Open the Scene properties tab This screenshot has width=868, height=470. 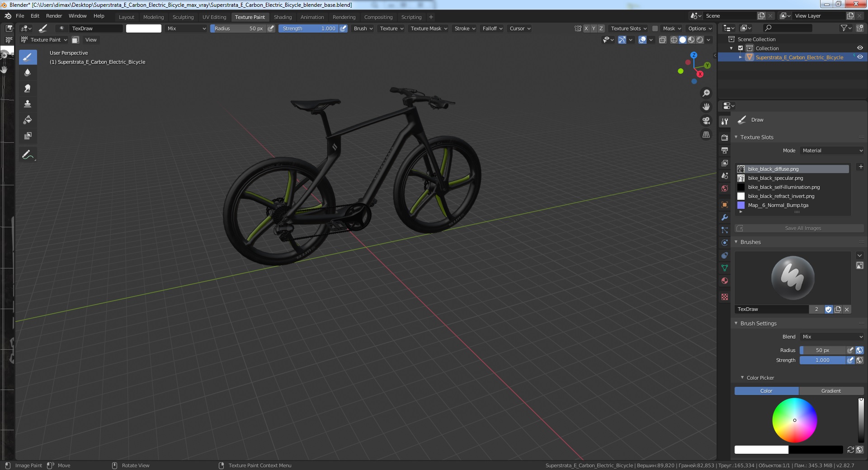point(725,175)
